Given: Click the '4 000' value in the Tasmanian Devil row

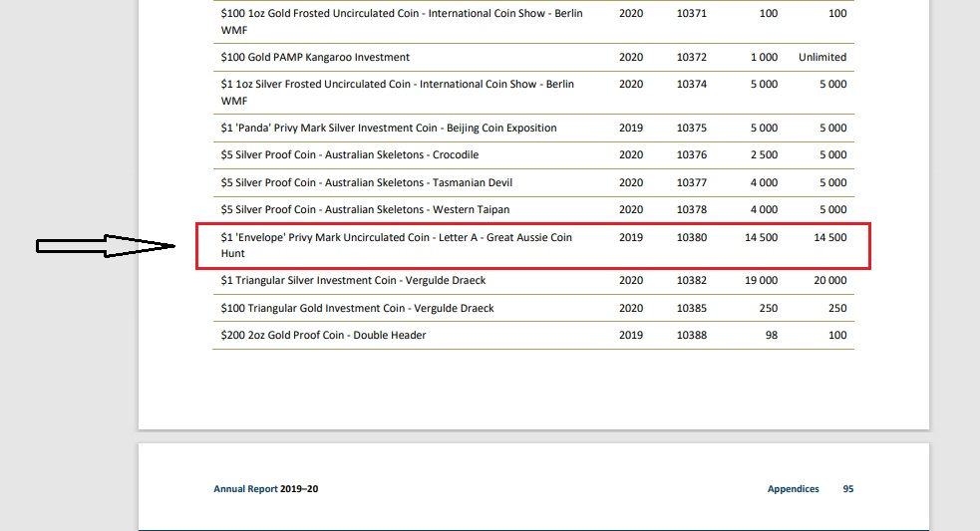Looking at the screenshot, I should [x=765, y=183].
